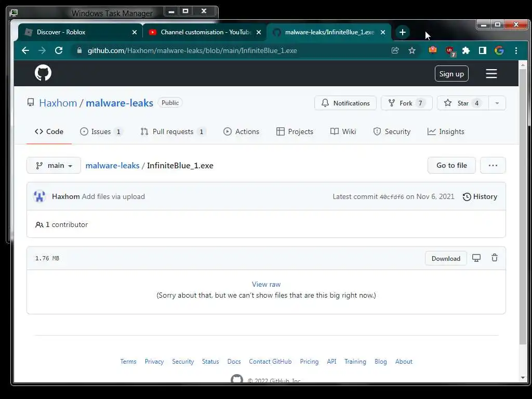Open the Pull requests tab
The image size is (532, 399).
point(173,131)
